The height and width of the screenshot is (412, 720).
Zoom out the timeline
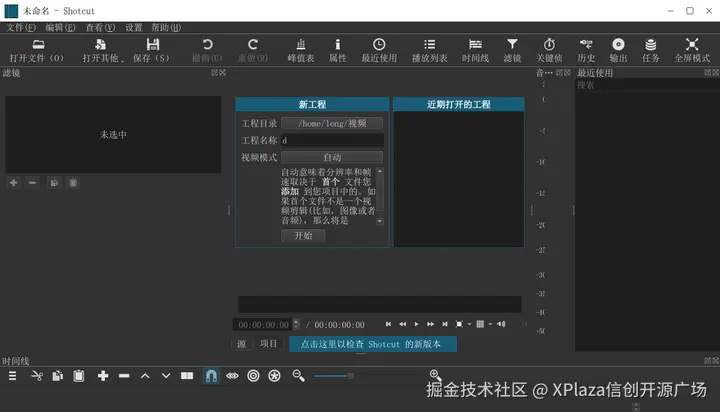[298, 376]
